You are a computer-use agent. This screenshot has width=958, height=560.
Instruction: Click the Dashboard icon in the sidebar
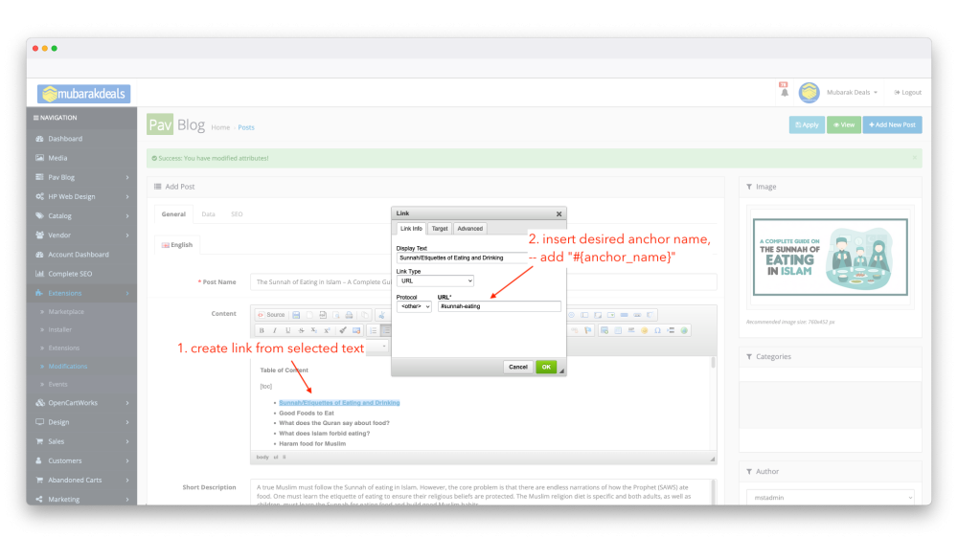[39, 139]
